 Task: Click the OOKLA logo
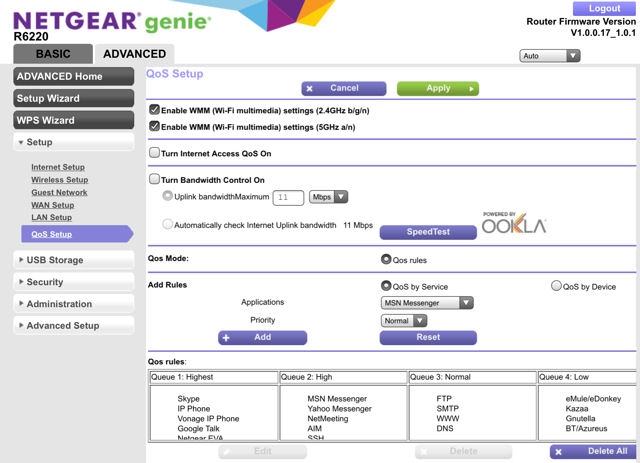tap(514, 223)
